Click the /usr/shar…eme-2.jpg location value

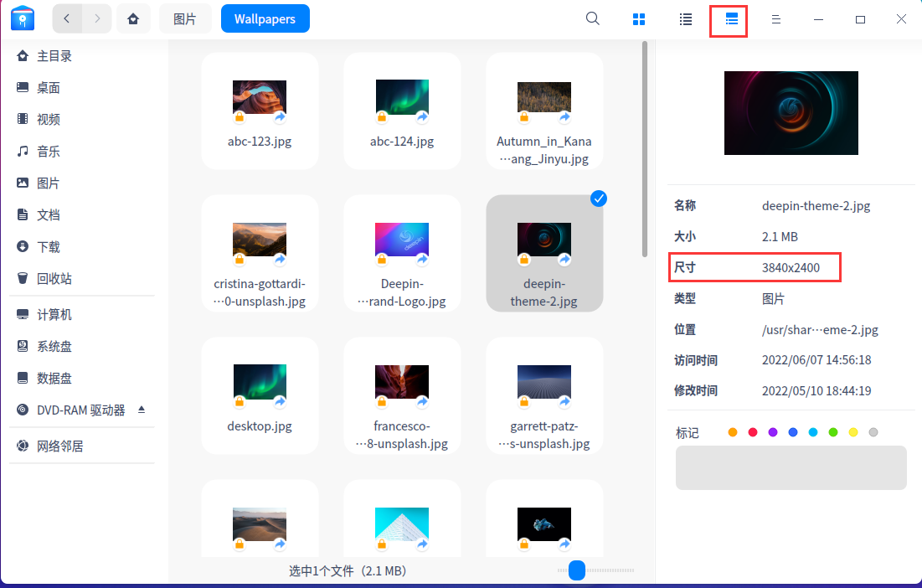point(820,330)
